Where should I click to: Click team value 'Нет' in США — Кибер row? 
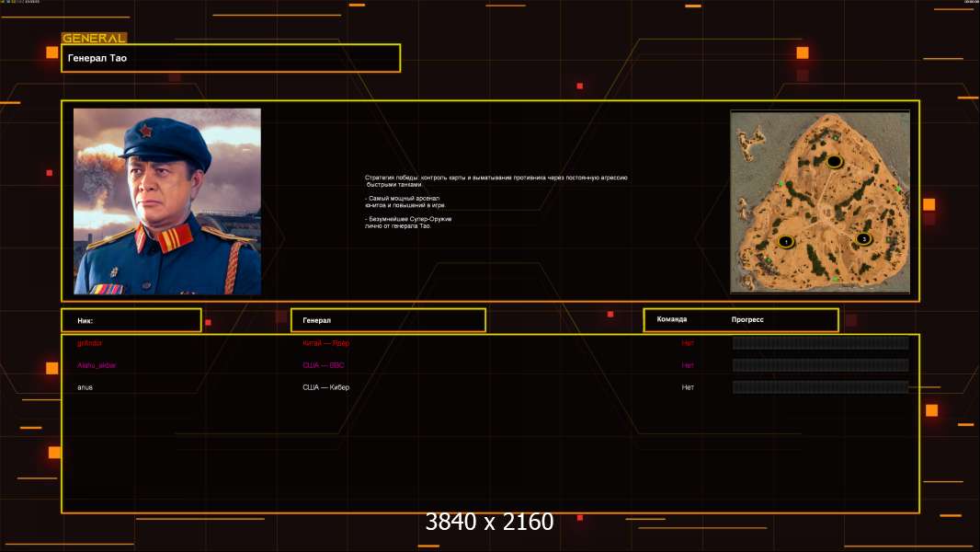tap(688, 387)
